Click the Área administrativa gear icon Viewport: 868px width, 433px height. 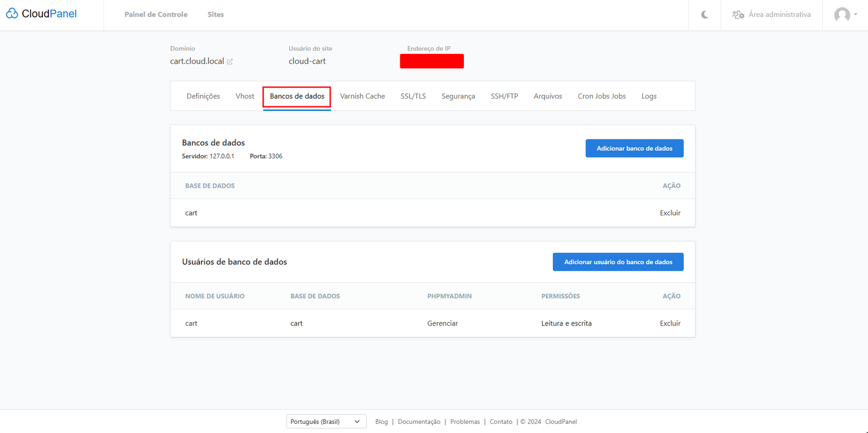[x=738, y=15]
